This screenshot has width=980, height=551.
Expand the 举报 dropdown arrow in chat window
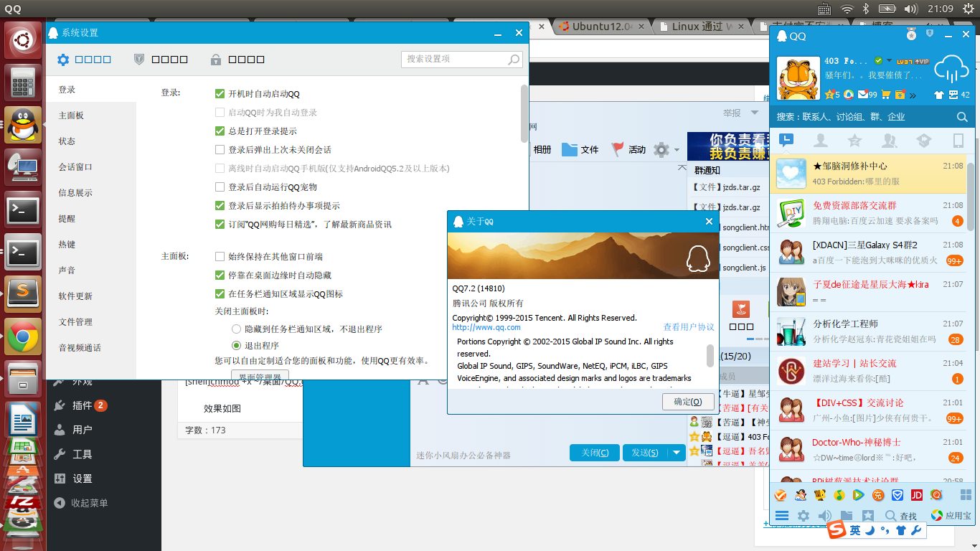coord(754,113)
